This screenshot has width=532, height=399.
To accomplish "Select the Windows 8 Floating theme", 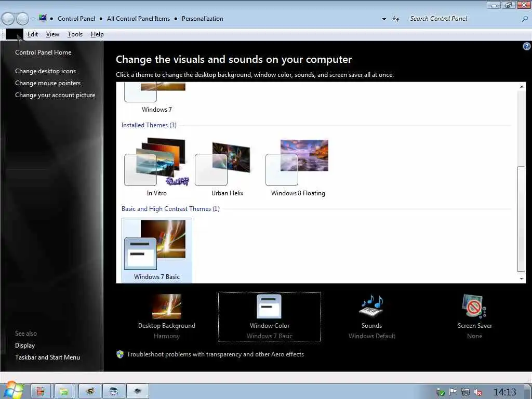I will [298, 167].
